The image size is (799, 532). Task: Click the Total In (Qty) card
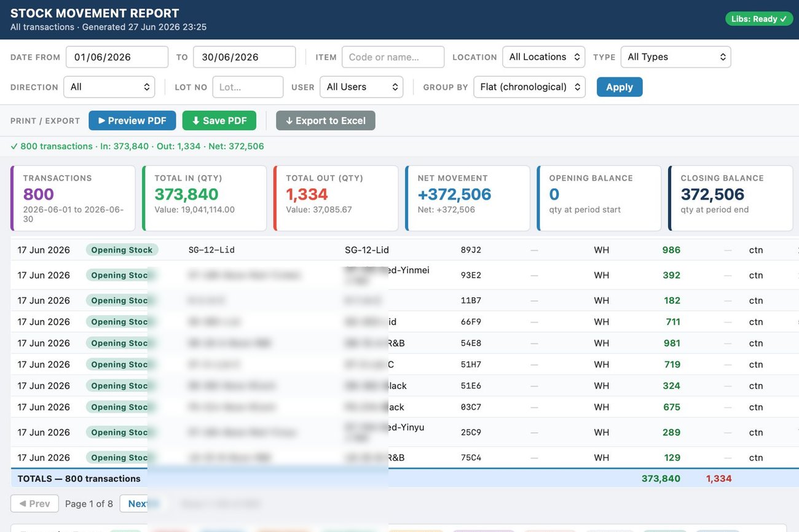point(205,198)
